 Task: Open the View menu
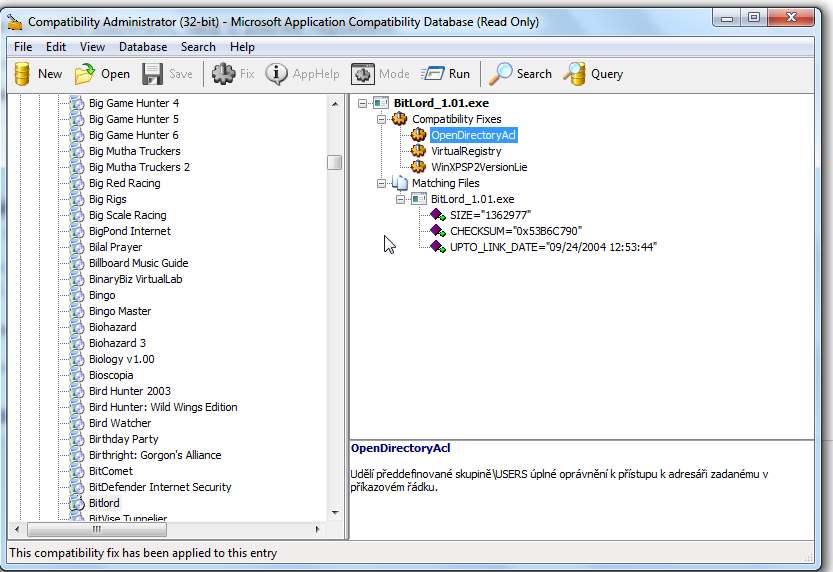92,47
